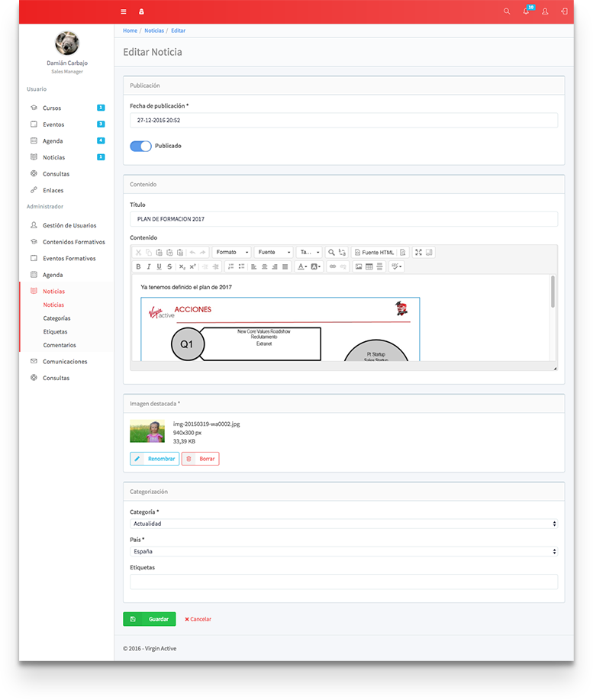Open Gestión de Usuarios in sidebar
The height and width of the screenshot is (700, 593).
69,225
